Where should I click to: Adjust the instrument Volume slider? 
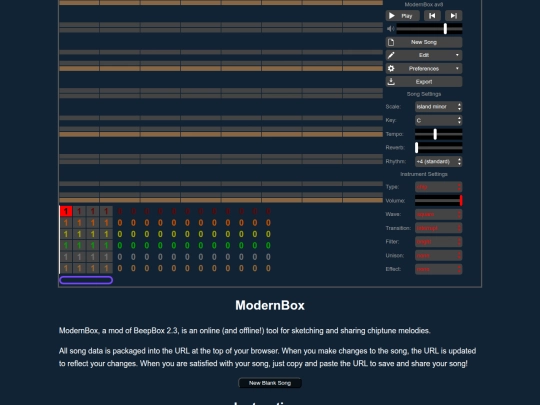(438, 200)
